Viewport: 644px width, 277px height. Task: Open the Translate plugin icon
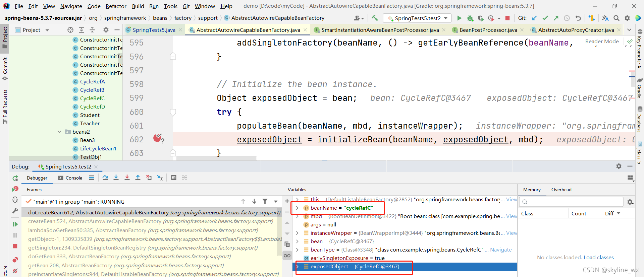click(605, 18)
